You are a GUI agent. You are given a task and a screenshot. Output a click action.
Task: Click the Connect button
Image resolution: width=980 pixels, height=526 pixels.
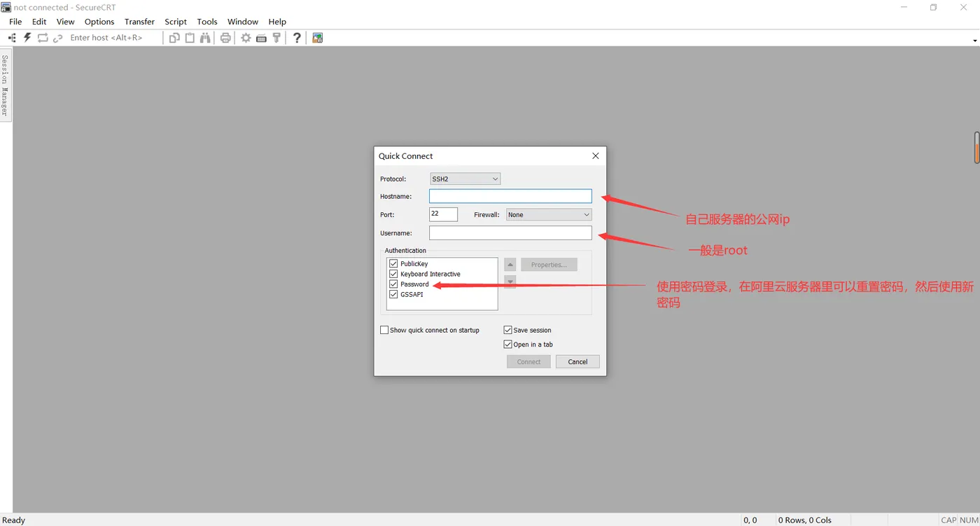pos(528,362)
